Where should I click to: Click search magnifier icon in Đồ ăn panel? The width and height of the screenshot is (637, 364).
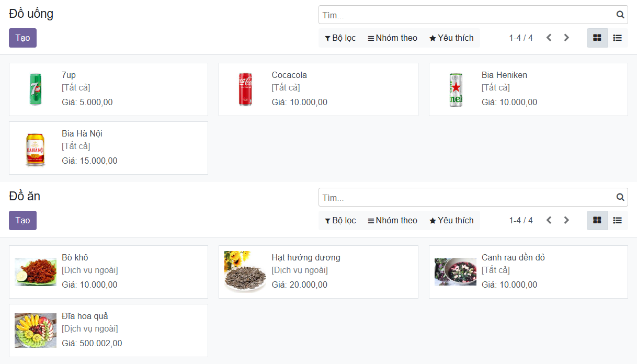620,198
